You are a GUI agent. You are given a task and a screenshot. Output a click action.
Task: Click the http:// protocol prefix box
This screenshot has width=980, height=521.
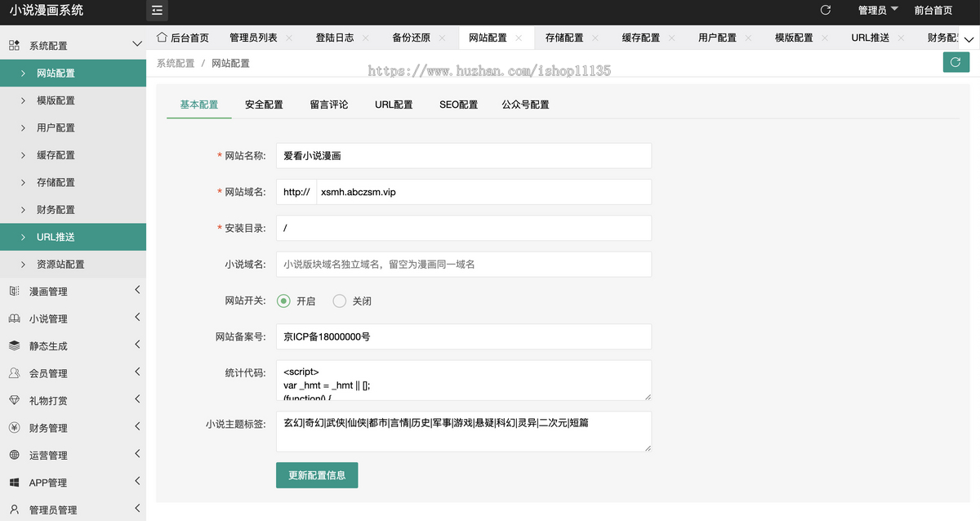(x=296, y=192)
